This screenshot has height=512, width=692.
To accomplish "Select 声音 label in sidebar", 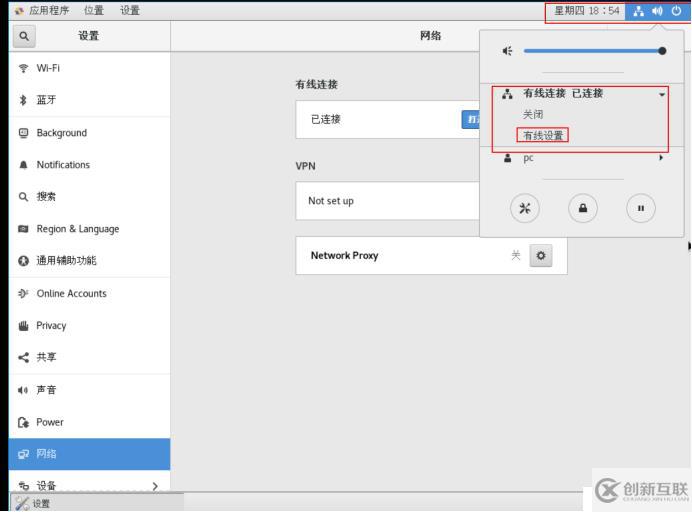I will [46, 390].
